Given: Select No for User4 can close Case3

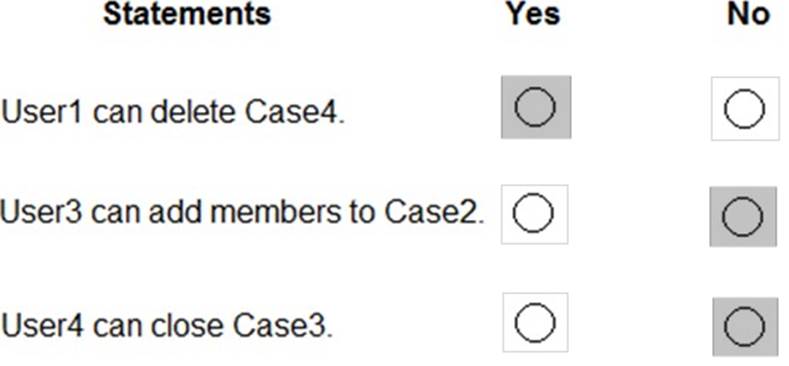Looking at the screenshot, I should (x=745, y=326).
